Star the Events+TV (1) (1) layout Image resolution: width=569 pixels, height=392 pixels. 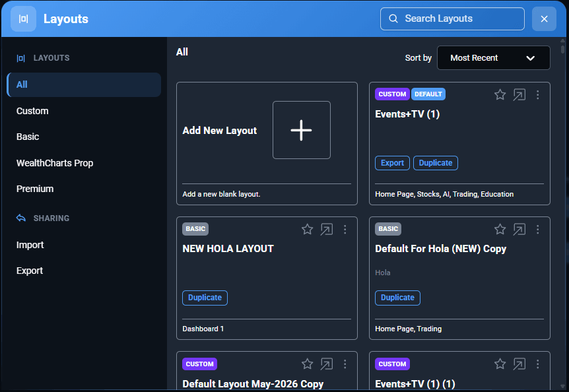[500, 364]
